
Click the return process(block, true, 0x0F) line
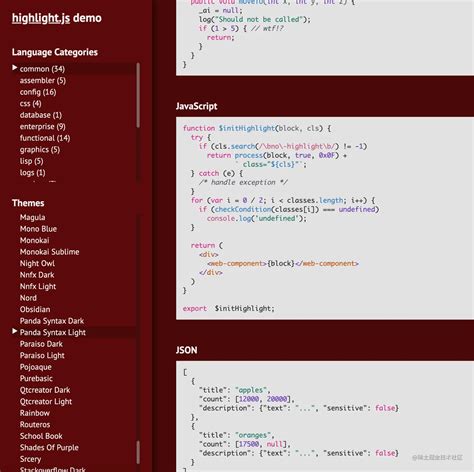(277, 155)
